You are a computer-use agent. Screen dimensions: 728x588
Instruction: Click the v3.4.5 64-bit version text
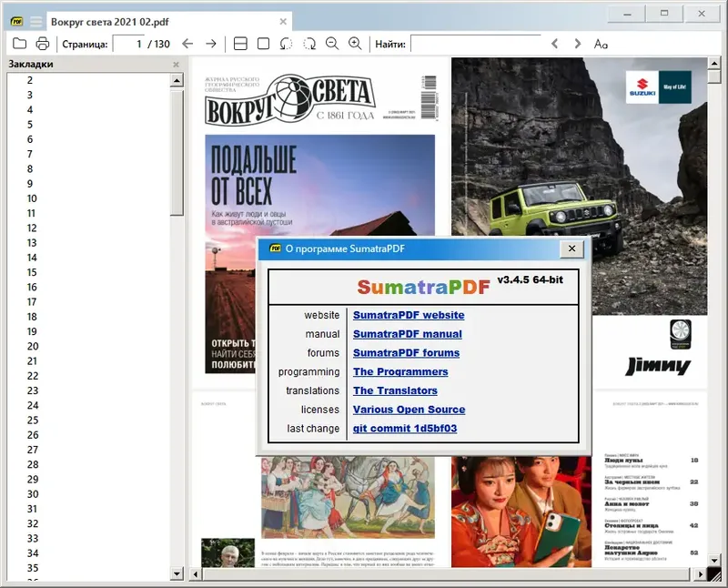531,279
